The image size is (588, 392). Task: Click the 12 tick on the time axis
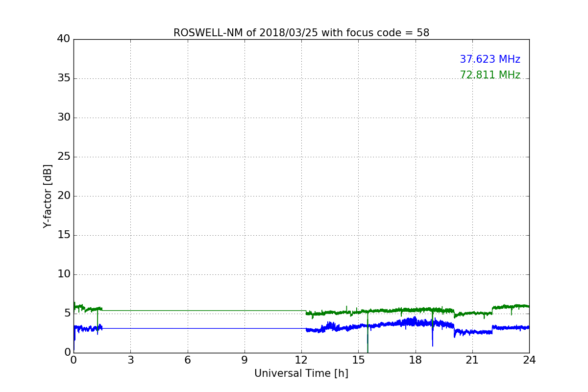(x=301, y=360)
